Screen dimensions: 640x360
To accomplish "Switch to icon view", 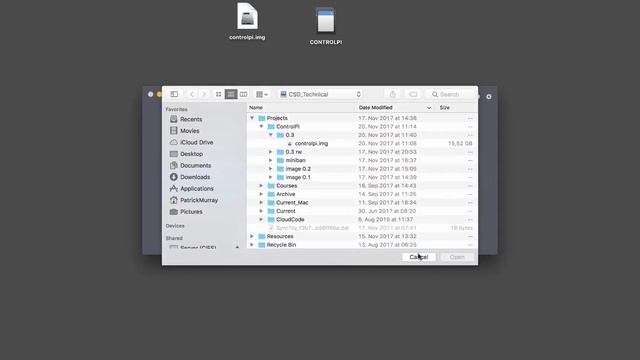I will tap(218, 94).
